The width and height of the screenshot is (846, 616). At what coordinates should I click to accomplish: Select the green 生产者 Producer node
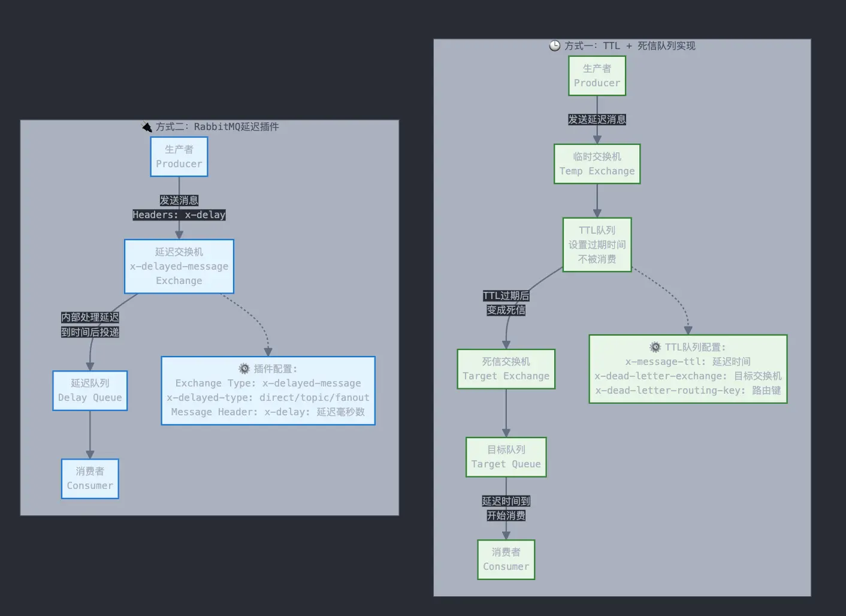[x=597, y=76]
